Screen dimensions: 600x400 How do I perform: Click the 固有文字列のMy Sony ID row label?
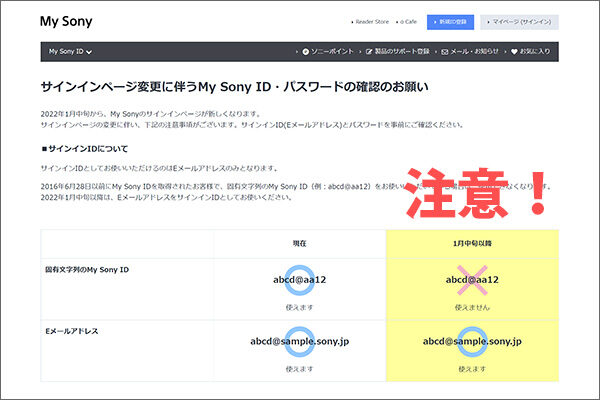[x=87, y=270]
